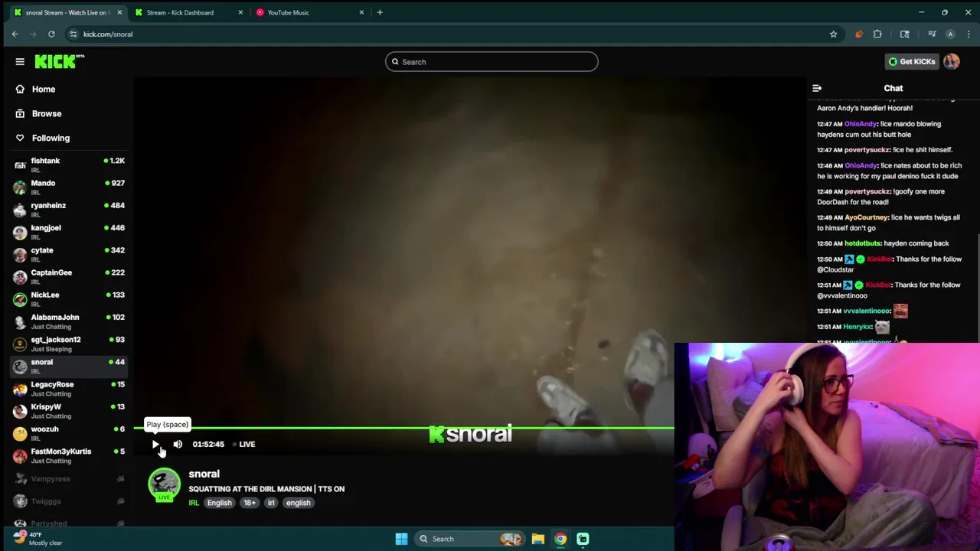This screenshot has width=980, height=551.
Task: Click vvvalentinooo username in chat
Action: pyautogui.click(x=867, y=311)
